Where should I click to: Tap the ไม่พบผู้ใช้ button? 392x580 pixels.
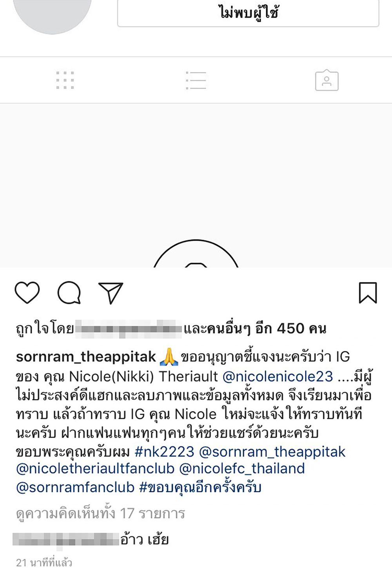(x=248, y=13)
